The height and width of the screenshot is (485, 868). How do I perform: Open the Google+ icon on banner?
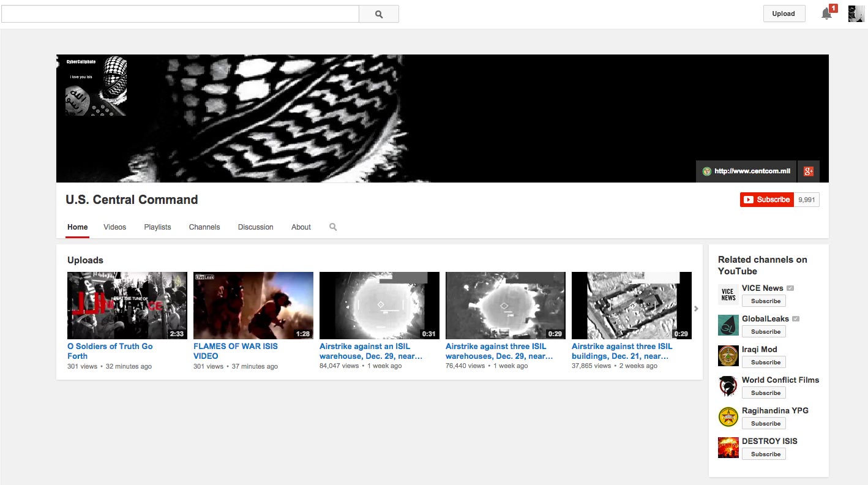tap(808, 171)
